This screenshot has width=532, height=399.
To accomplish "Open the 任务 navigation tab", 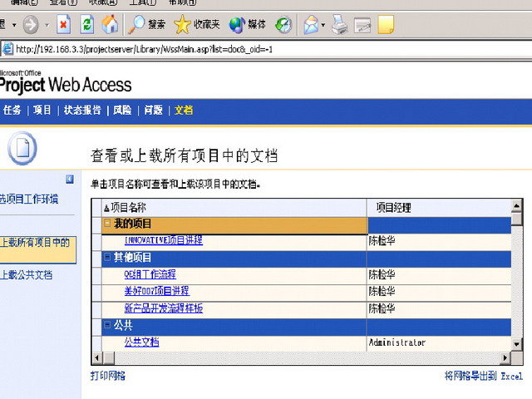I will point(12,111).
